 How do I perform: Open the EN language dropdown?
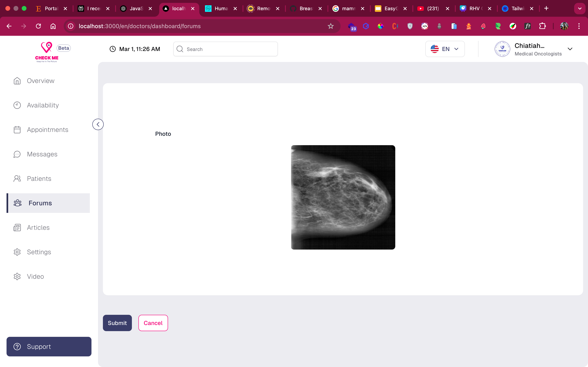click(445, 49)
